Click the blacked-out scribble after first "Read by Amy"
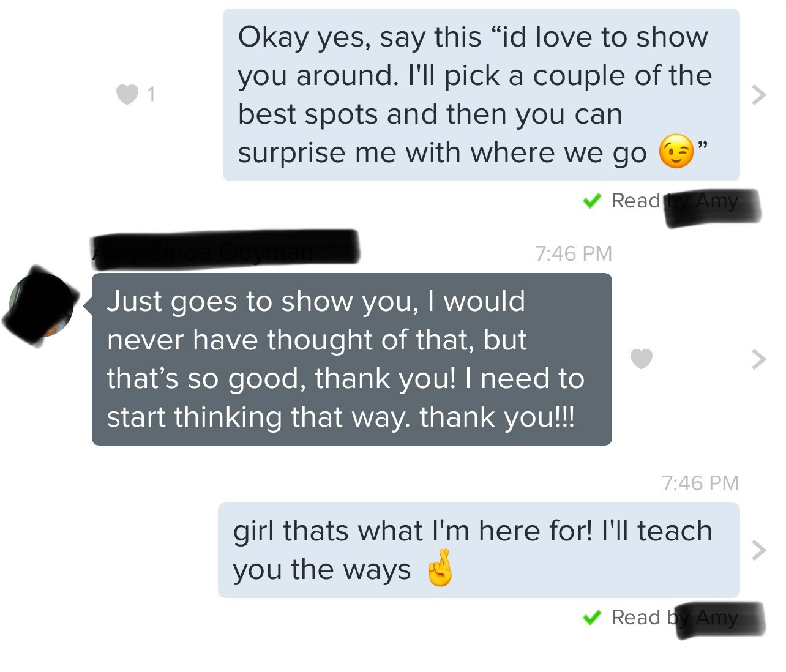786x672 pixels. tap(713, 208)
